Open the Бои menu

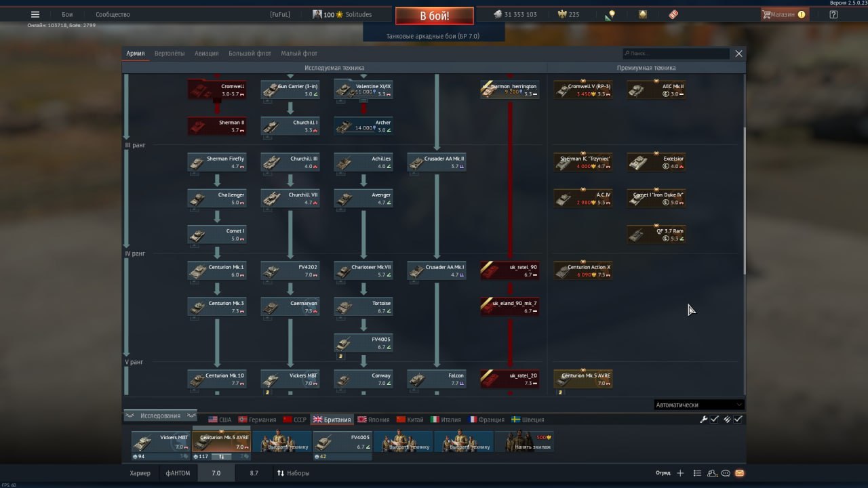[67, 14]
